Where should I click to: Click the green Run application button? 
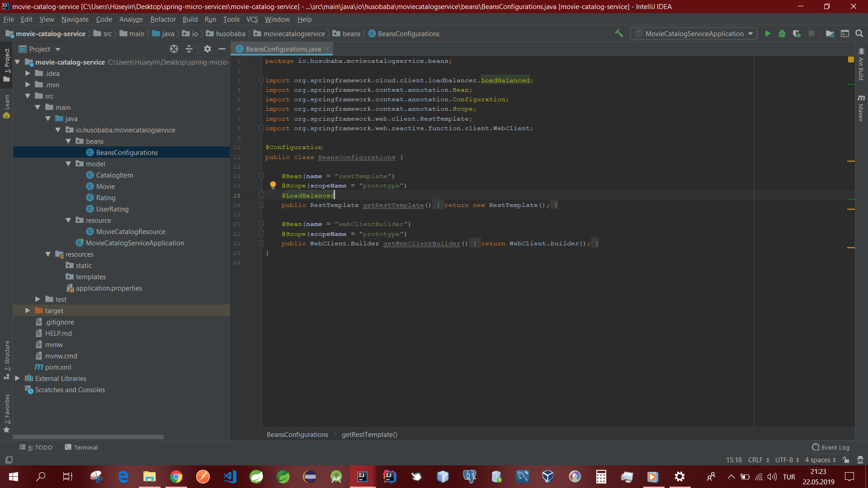768,34
